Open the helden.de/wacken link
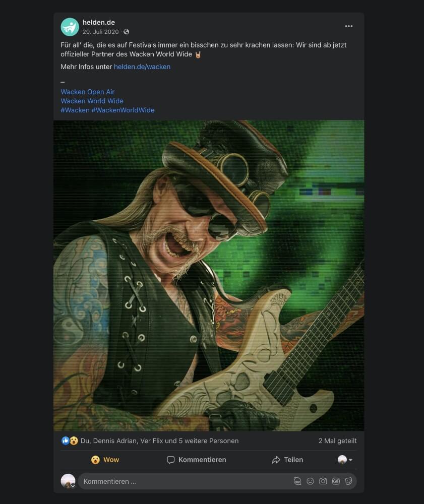Viewport: 424px width, 504px height. click(142, 67)
